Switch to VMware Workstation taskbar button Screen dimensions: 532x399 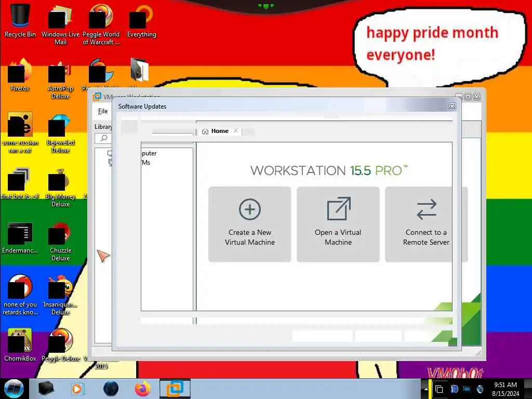(175, 389)
